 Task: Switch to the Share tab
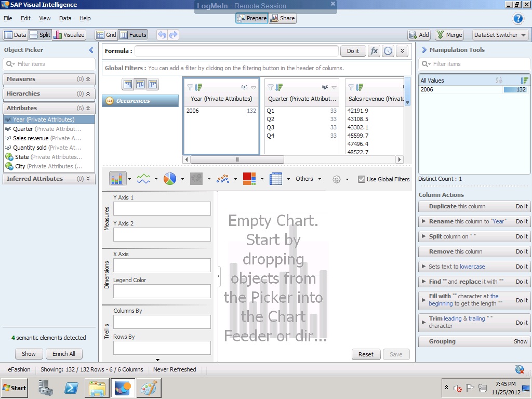coord(283,18)
